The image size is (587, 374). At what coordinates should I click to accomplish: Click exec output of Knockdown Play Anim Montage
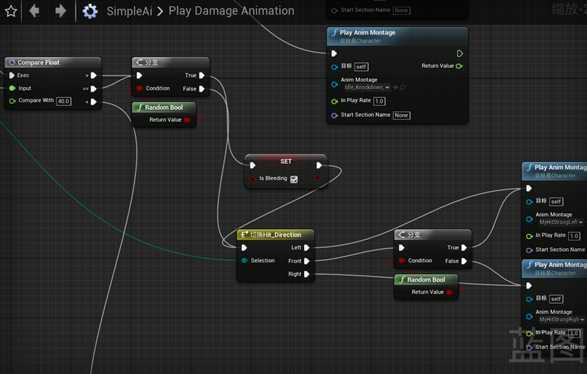(x=460, y=54)
